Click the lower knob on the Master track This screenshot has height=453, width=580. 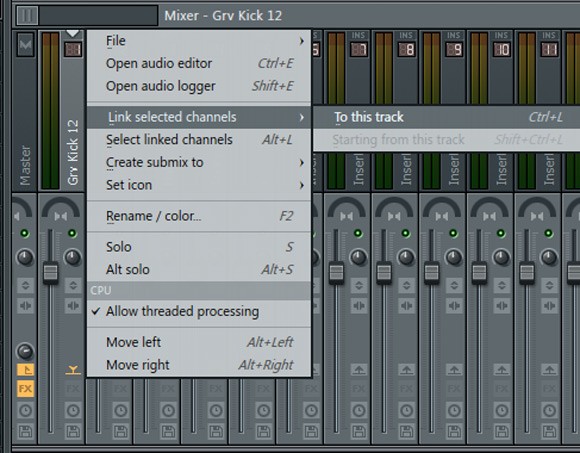tap(25, 351)
